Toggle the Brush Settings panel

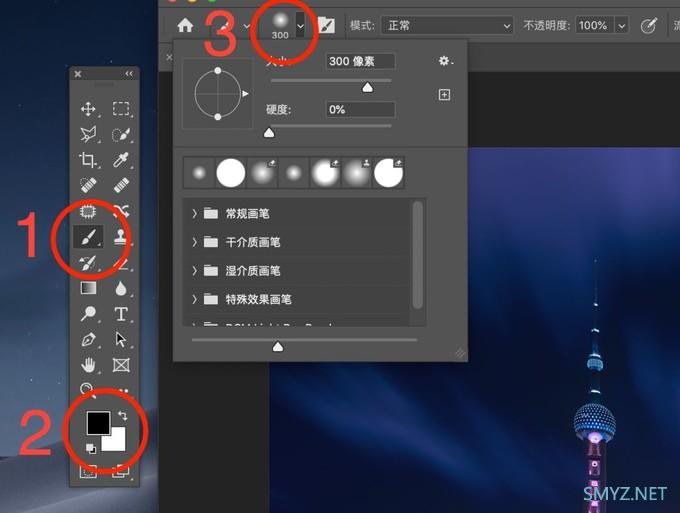tap(326, 25)
